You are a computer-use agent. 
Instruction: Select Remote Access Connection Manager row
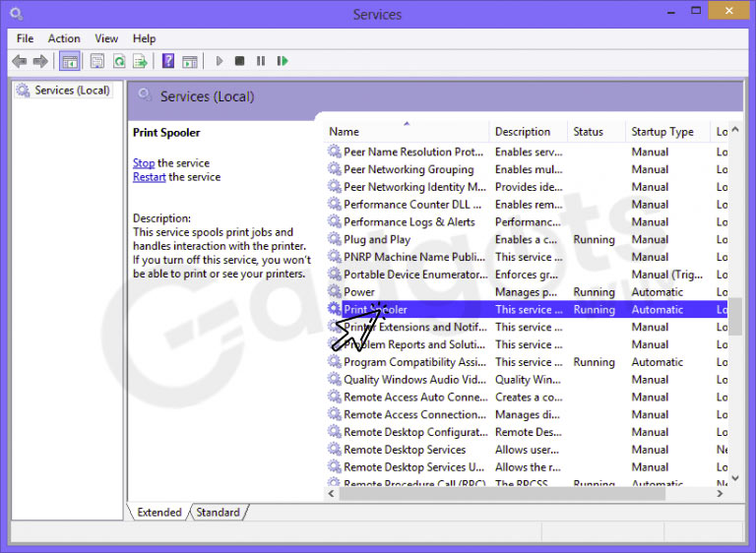click(x=526, y=414)
